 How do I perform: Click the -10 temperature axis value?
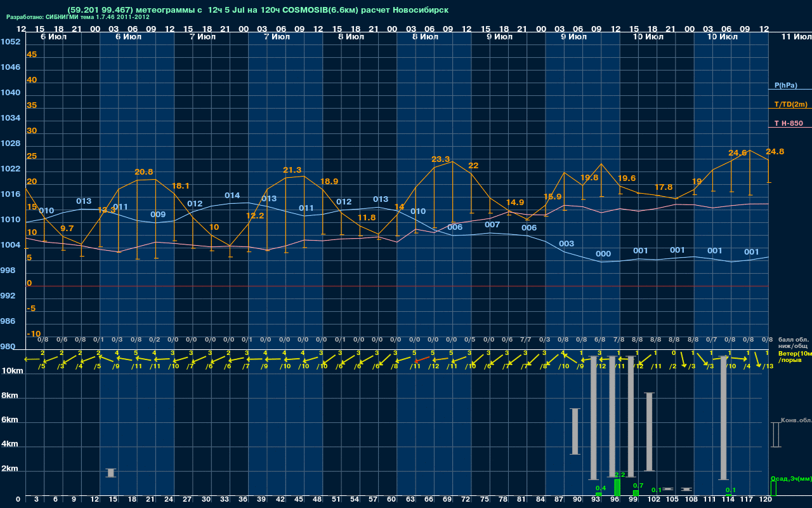pos(34,333)
